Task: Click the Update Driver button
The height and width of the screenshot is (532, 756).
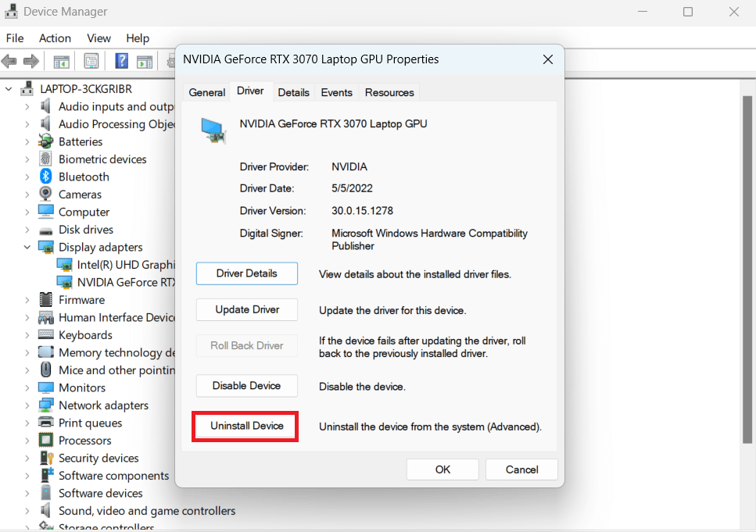Action: 247,309
